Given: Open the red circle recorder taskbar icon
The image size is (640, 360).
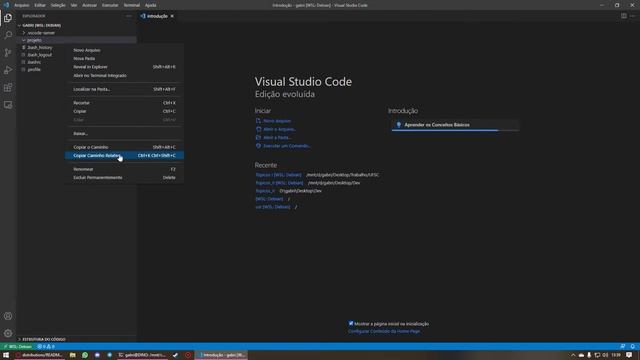Looking at the screenshot, I should (188, 355).
